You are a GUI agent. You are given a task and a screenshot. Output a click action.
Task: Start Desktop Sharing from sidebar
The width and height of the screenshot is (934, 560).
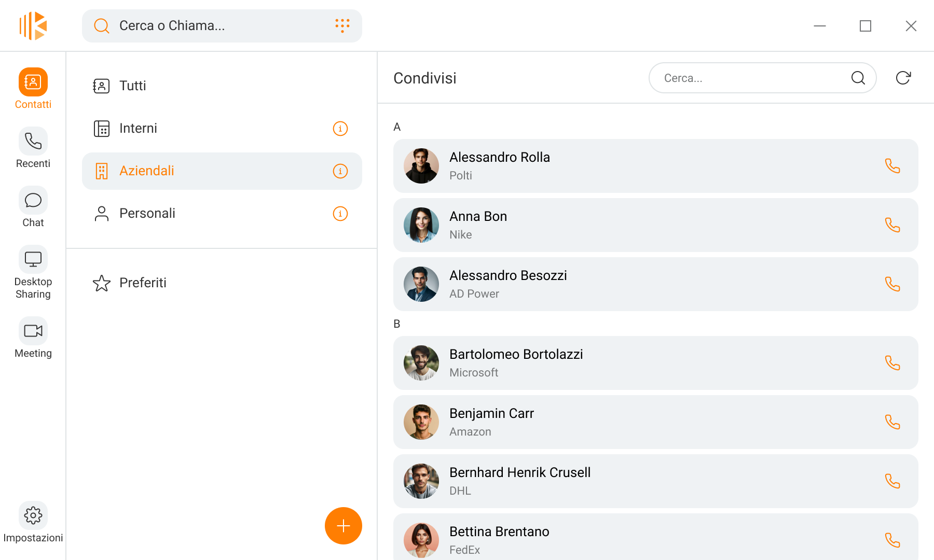(x=33, y=272)
